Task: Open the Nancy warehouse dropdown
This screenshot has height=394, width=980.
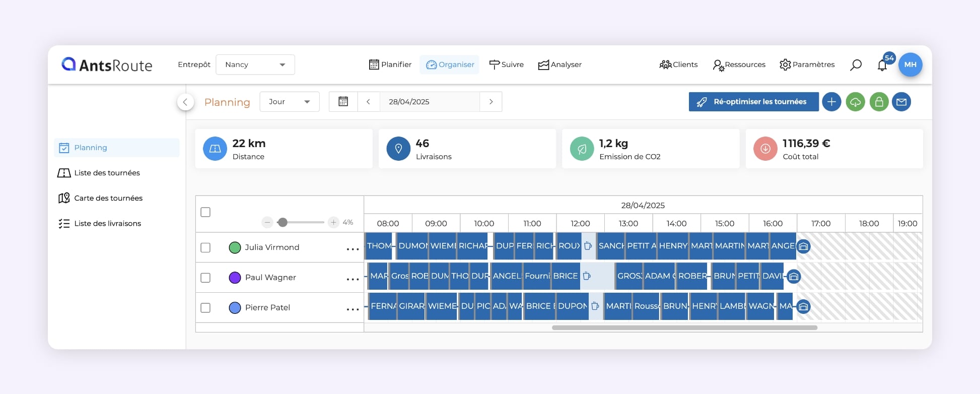Action: click(255, 64)
